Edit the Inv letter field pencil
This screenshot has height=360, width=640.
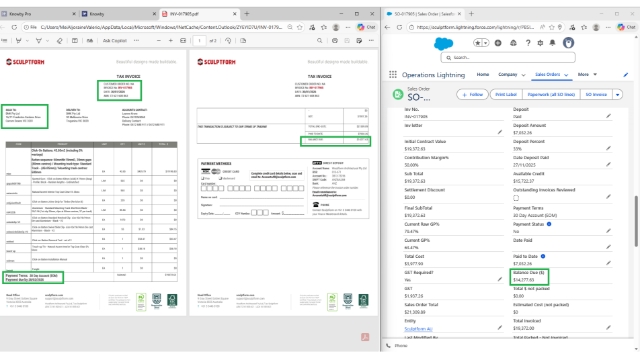click(x=500, y=132)
